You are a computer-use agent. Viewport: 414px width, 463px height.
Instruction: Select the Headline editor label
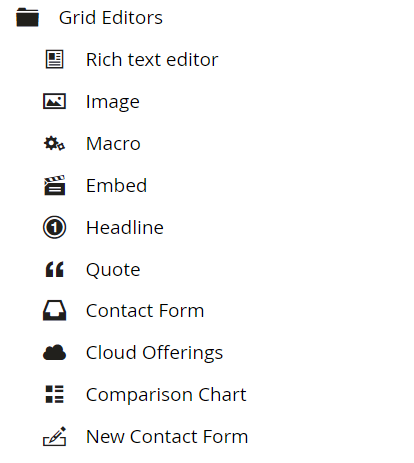pos(125,227)
